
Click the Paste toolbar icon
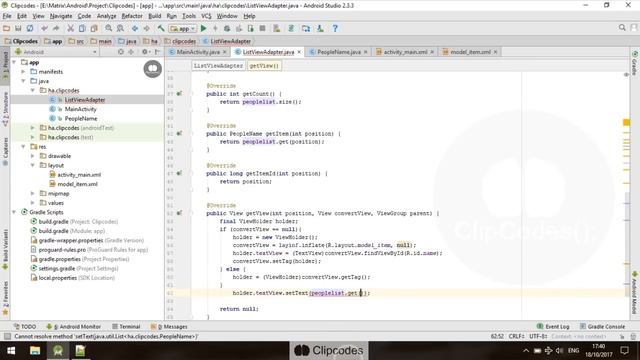pyautogui.click(x=94, y=29)
